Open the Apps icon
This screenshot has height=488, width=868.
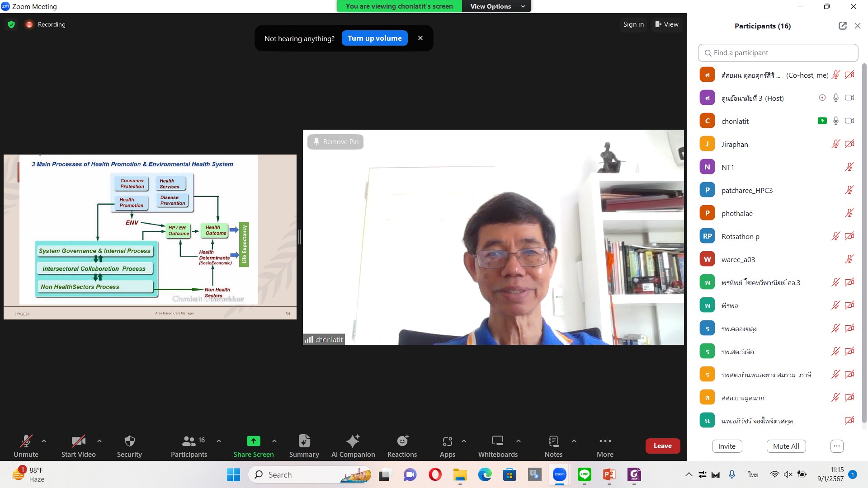pos(448,441)
